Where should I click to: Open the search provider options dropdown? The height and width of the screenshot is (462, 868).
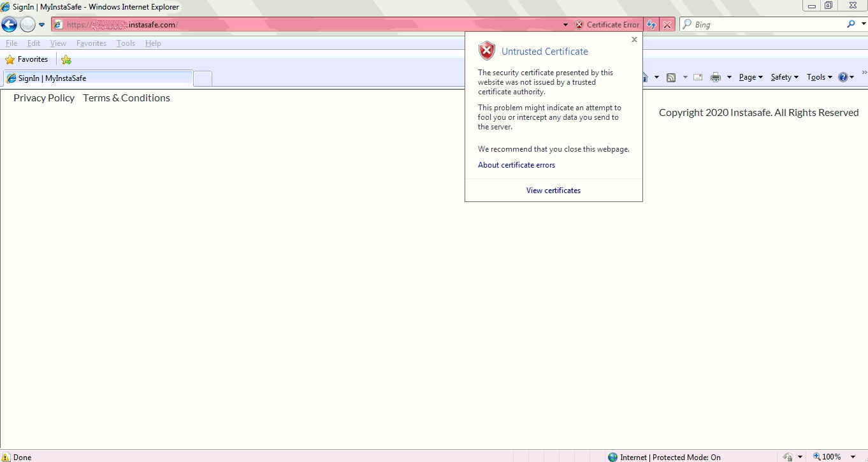tap(862, 24)
